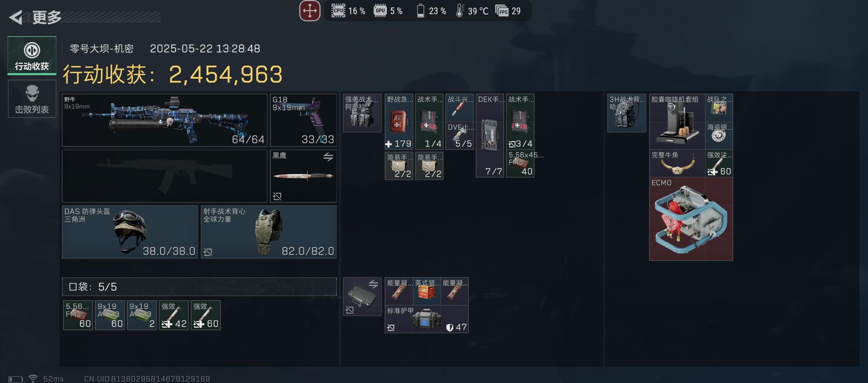Go back using the arrow beside 更多

16,17
